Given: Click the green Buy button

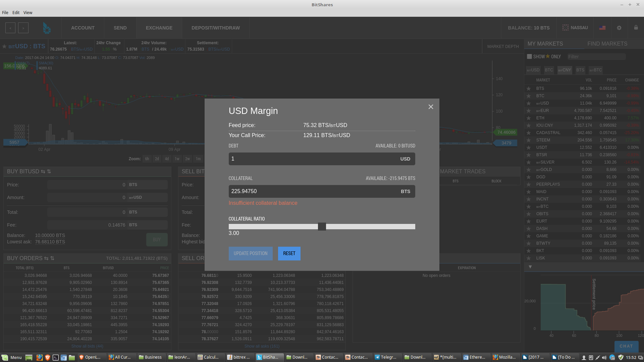Looking at the screenshot, I should [156, 240].
